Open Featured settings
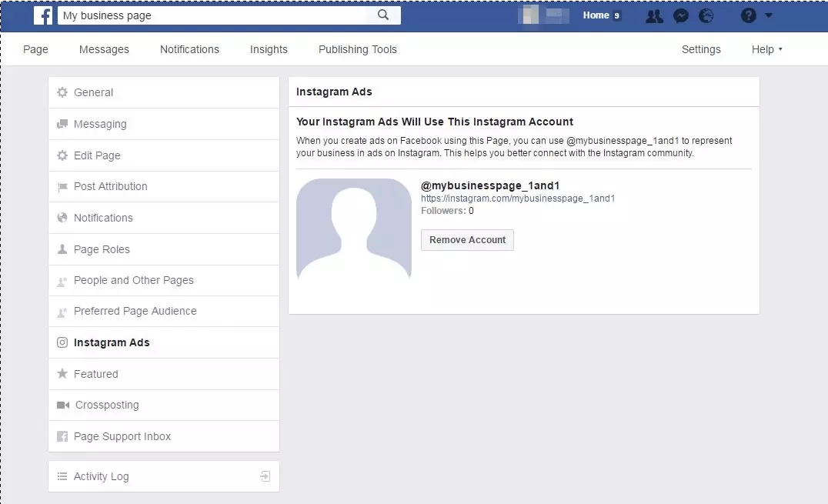828x504 pixels. click(x=164, y=374)
